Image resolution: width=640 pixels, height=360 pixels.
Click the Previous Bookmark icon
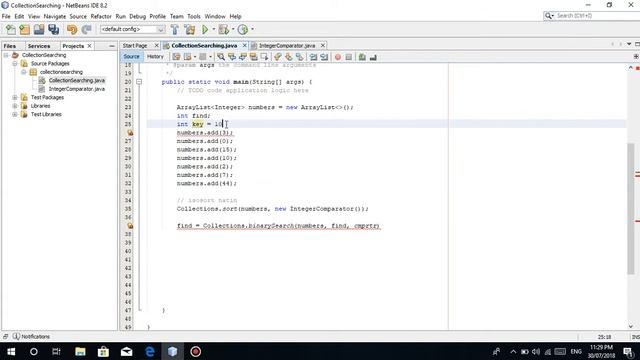(x=278, y=57)
